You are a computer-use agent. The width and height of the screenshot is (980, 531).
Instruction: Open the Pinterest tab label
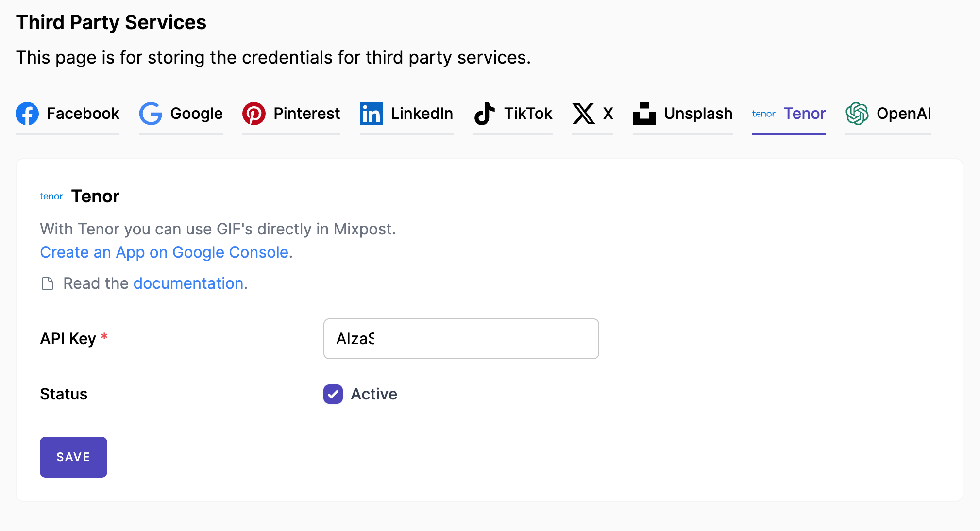[x=307, y=114]
